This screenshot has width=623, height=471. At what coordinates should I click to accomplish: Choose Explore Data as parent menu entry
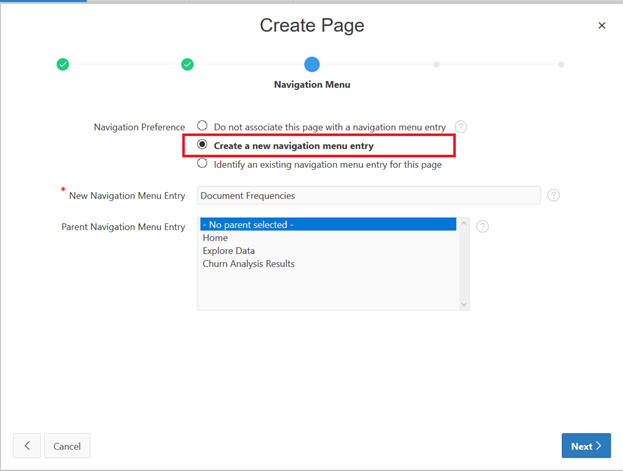click(328, 251)
